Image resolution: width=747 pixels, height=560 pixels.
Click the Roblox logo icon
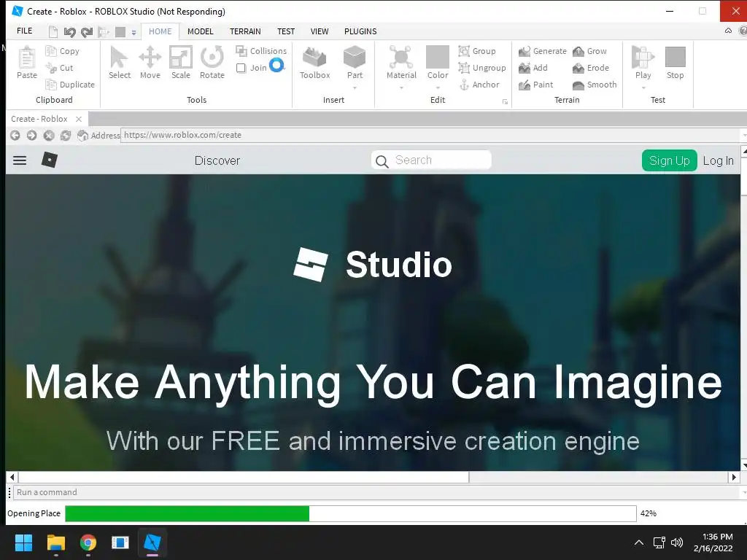point(50,160)
